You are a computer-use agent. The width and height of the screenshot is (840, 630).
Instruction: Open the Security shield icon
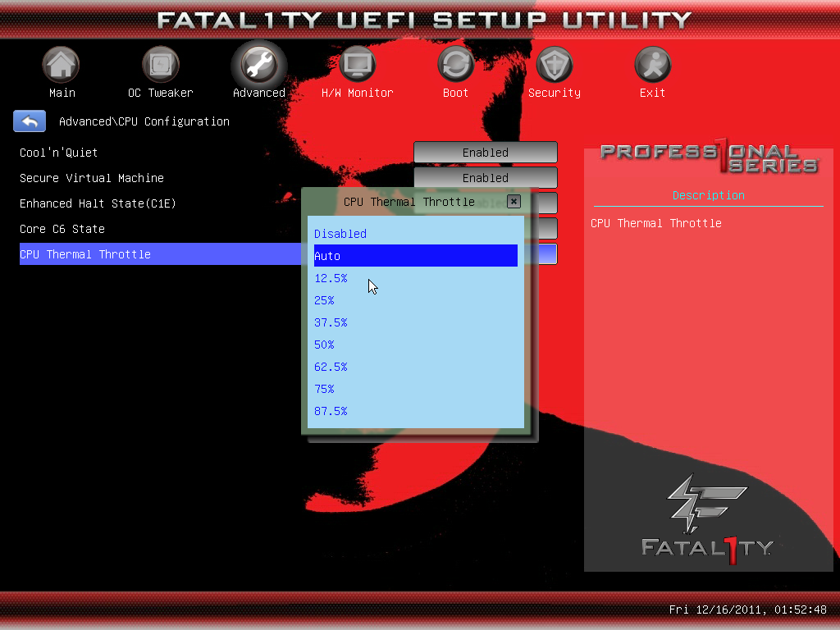point(555,64)
